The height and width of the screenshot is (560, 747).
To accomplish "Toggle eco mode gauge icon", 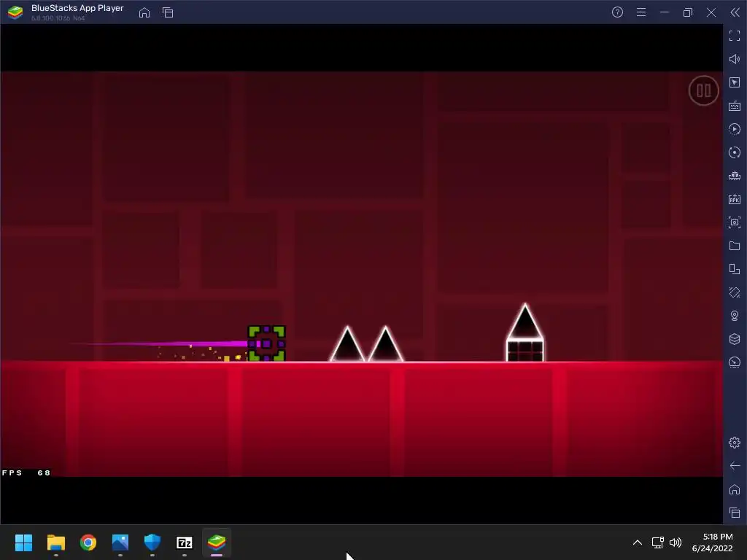I will [x=735, y=362].
